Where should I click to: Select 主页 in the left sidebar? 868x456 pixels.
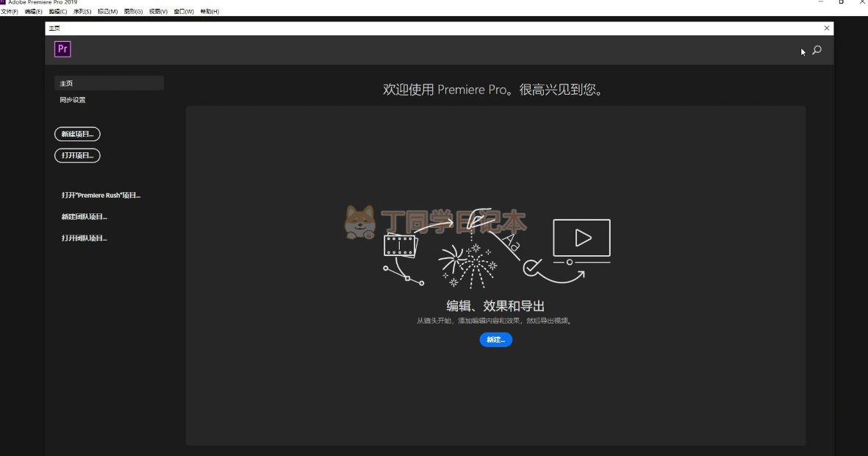[109, 83]
